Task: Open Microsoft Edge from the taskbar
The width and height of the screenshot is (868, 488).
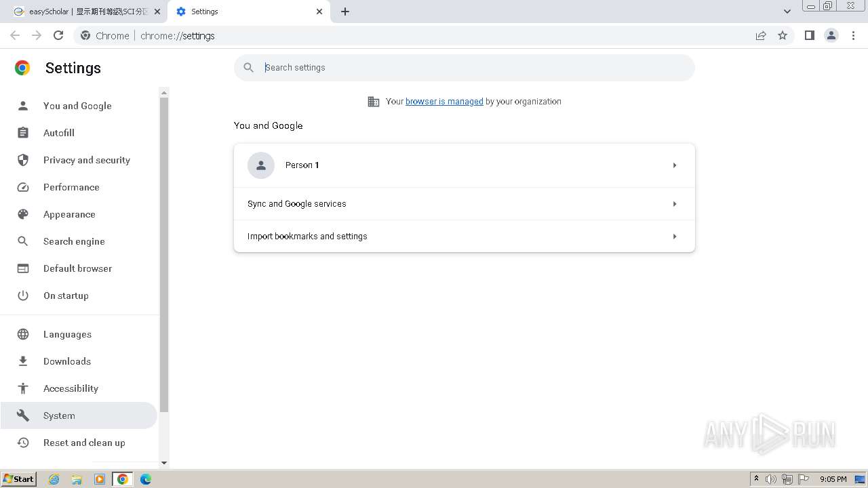Action: [x=146, y=479]
